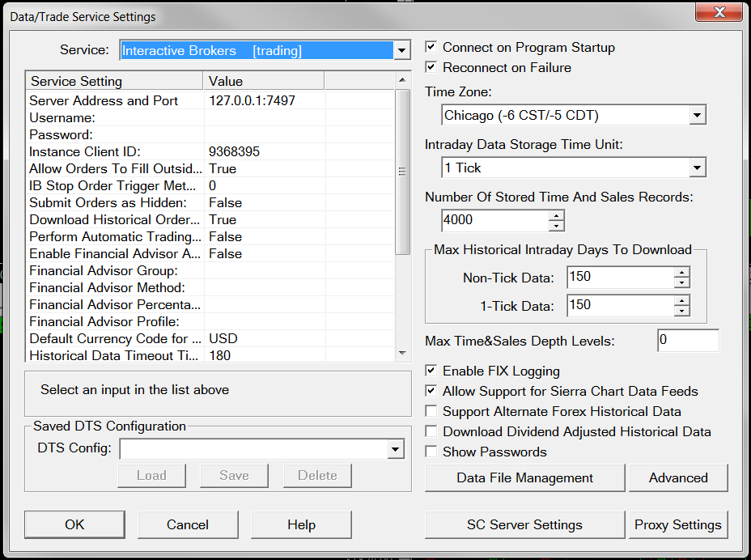
Task: Click the Max Time&Sales Depth Levels field
Action: (x=688, y=340)
